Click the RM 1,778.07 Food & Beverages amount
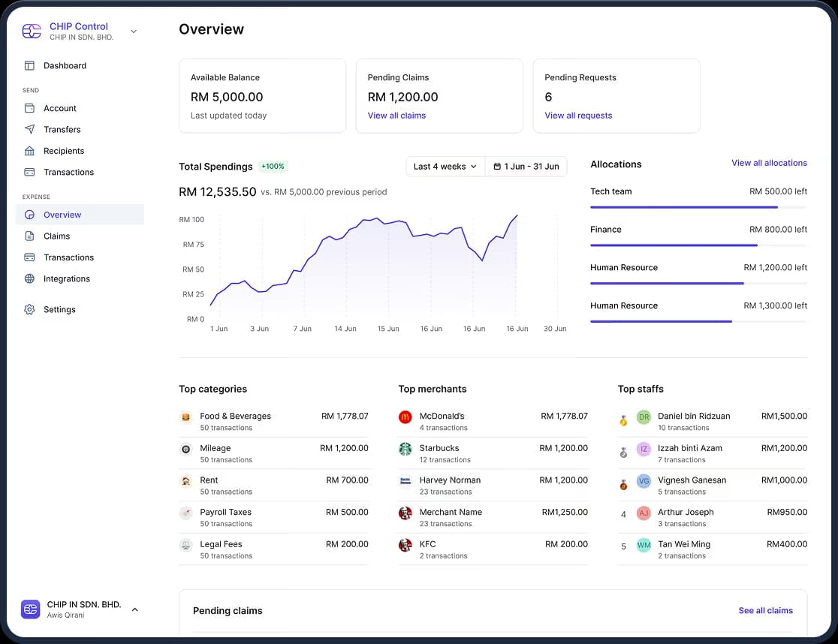Viewport: 838px width, 644px height. [345, 416]
